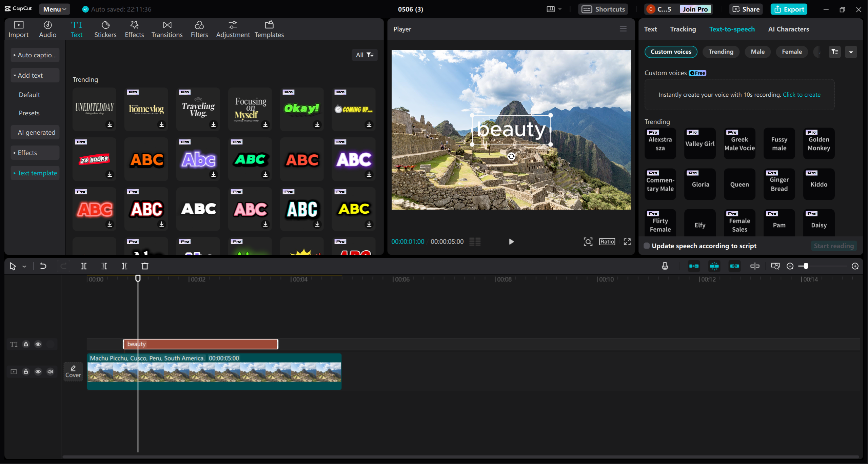
Task: Click the screen snapshot camera icon in Player
Action: [x=588, y=241]
